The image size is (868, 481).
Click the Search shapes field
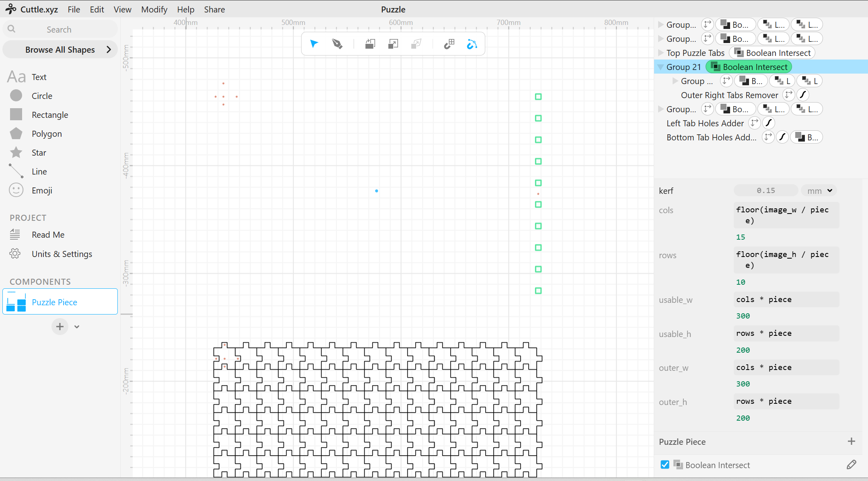[60, 29]
